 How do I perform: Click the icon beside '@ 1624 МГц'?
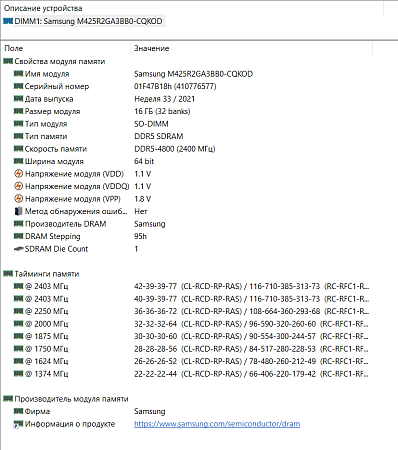pyautogui.click(x=18, y=361)
